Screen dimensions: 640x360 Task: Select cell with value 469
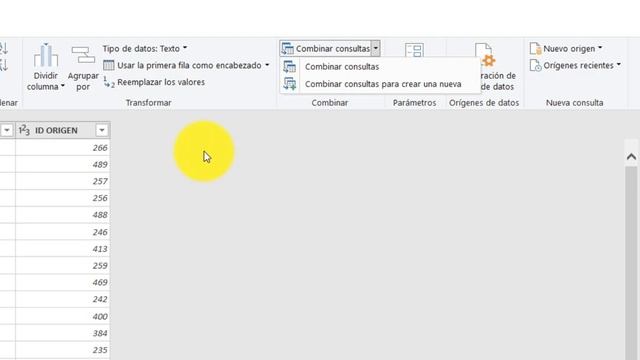tap(63, 282)
